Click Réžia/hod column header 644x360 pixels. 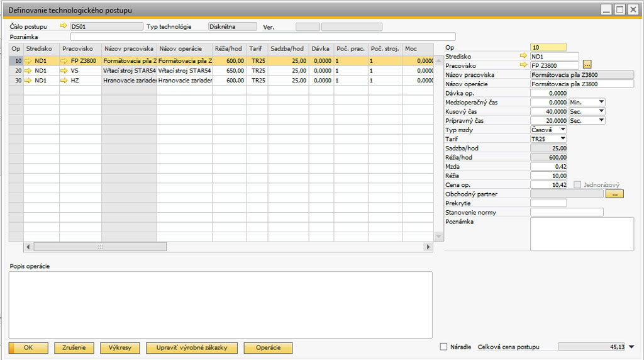(229, 48)
